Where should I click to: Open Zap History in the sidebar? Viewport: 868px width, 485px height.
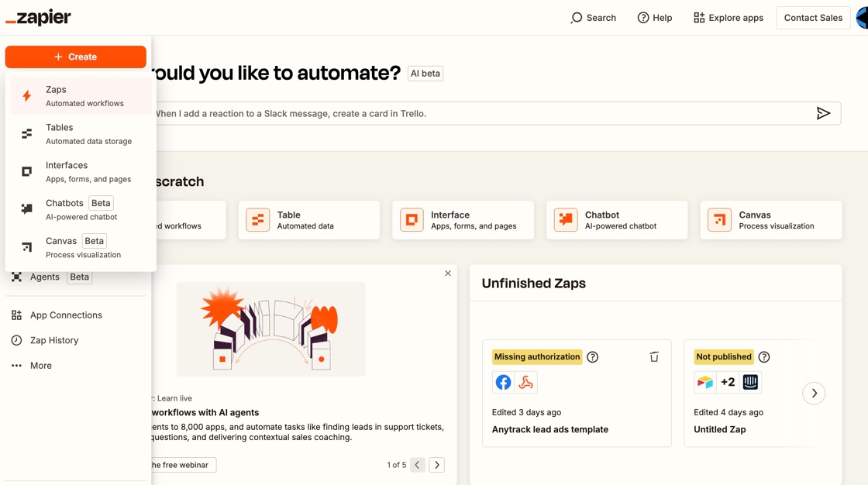(x=54, y=340)
